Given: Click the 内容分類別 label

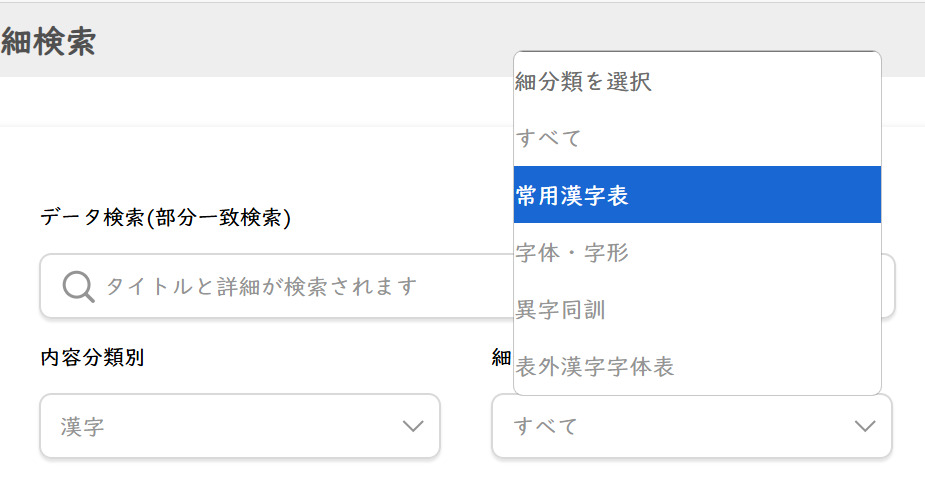Looking at the screenshot, I should [x=92, y=357].
